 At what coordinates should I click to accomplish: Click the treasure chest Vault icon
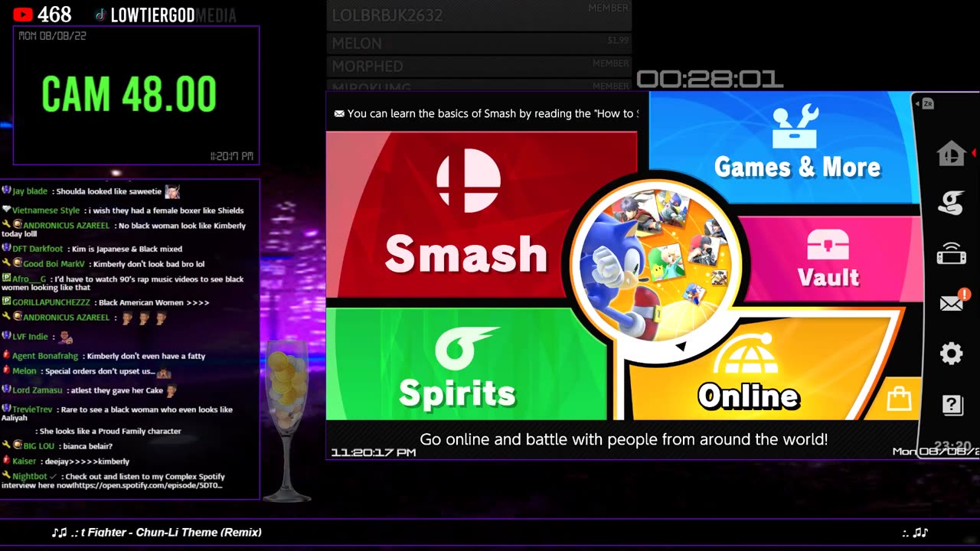[828, 246]
